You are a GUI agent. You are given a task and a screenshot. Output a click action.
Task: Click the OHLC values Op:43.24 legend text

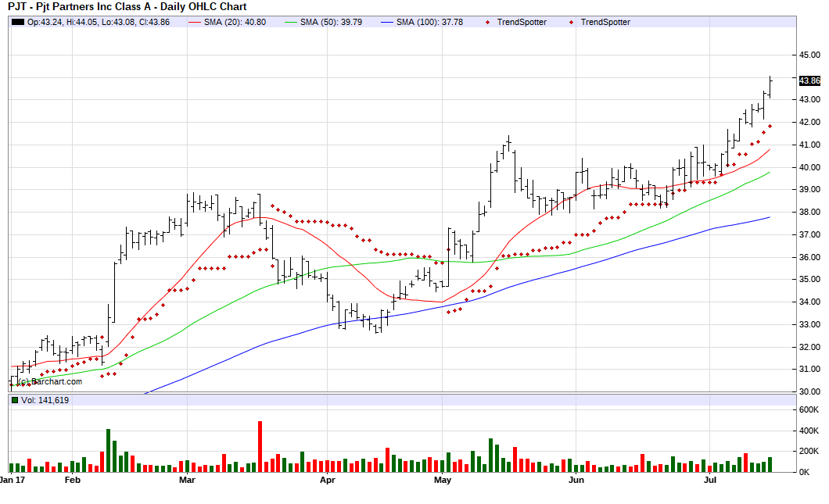(x=99, y=22)
